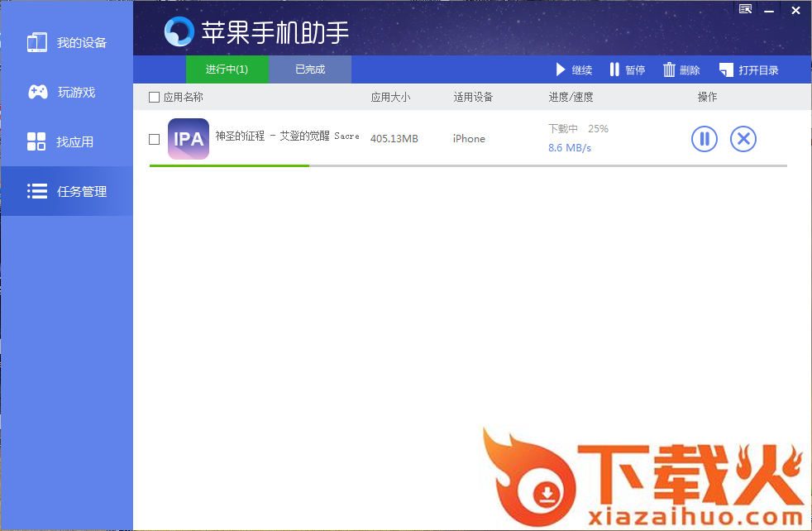This screenshot has width=812, height=531.
Task: Cancel the download with circular X button
Action: 743,139
